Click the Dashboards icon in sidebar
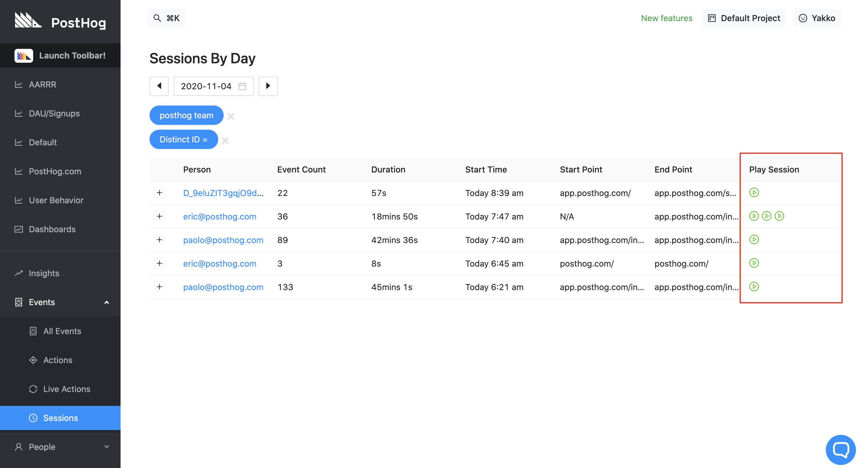Screen dimensions: 868x468 pyautogui.click(x=19, y=229)
